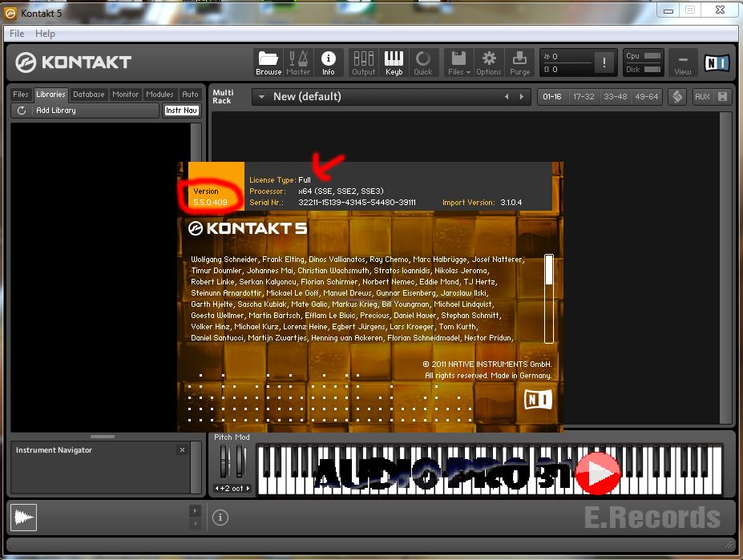Click the libraries browser scrollbar
Screen dimensions: 743x560
(196, 142)
